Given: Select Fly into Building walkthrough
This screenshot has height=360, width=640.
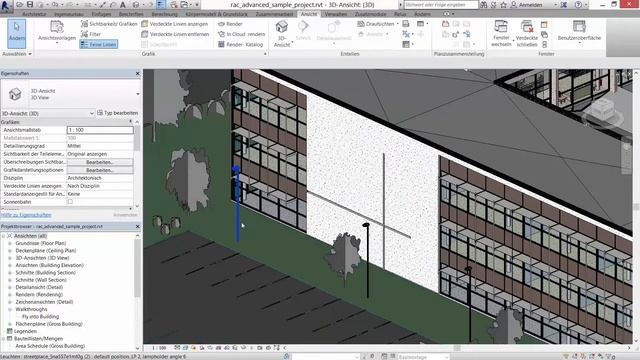Looking at the screenshot, I should pos(40,317).
